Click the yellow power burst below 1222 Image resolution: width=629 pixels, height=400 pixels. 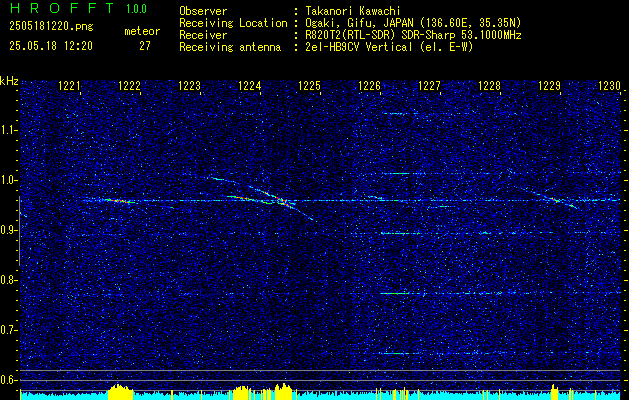pyautogui.click(x=120, y=392)
